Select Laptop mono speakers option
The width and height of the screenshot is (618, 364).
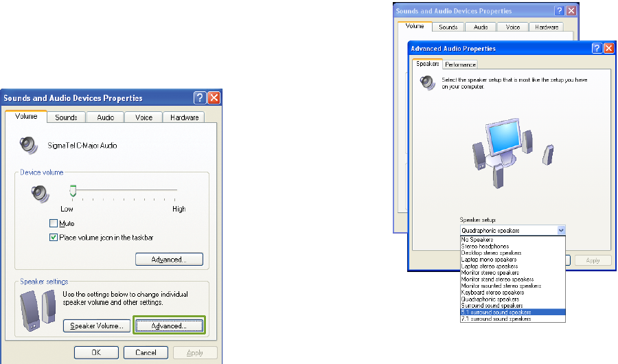click(513, 260)
